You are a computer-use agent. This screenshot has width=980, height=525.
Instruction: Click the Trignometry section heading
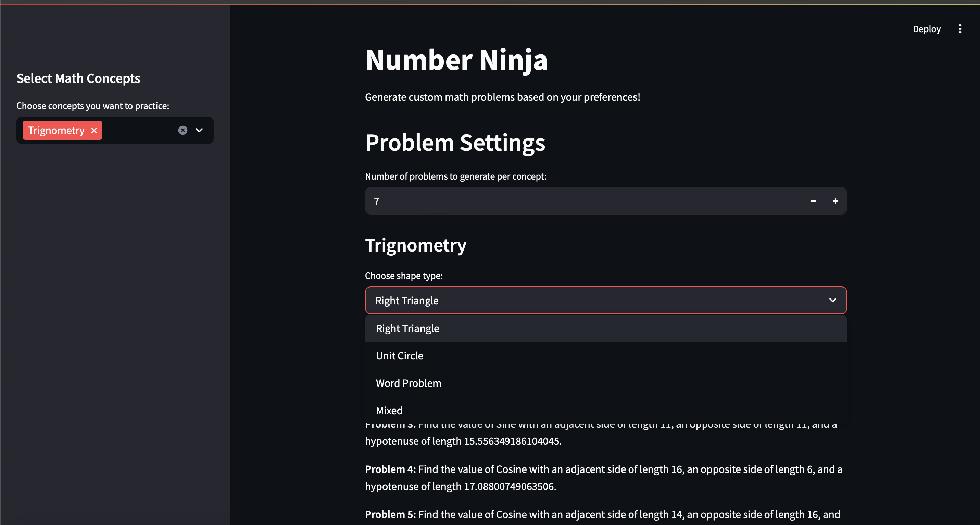coord(415,245)
